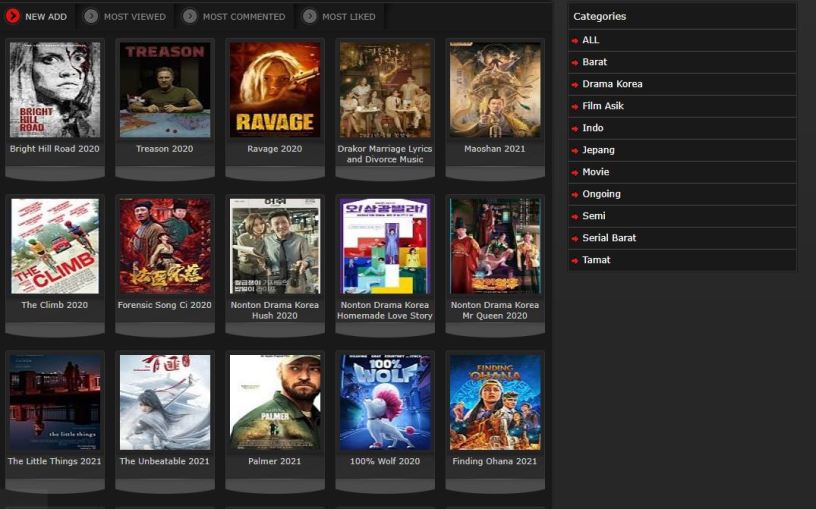Open The Climb poster
The height and width of the screenshot is (509, 816).
55,246
